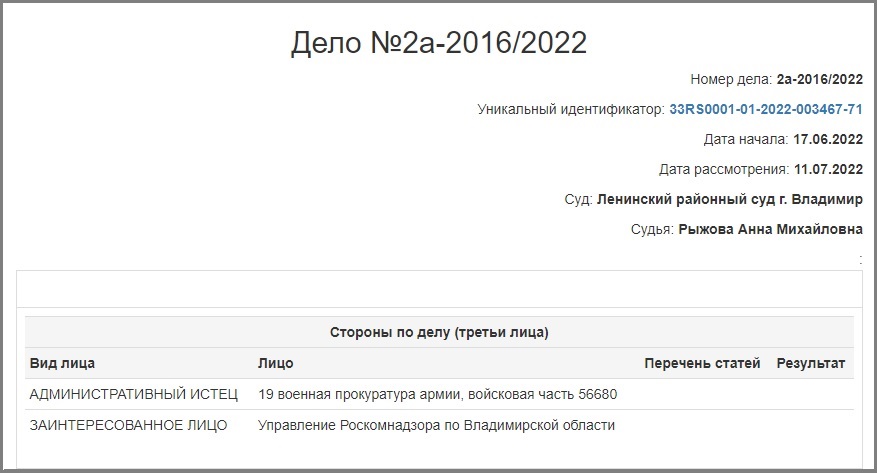Viewport: 877px width, 473px height.
Task: Click the case title Дело №2а-2016/2022
Action: click(438, 42)
